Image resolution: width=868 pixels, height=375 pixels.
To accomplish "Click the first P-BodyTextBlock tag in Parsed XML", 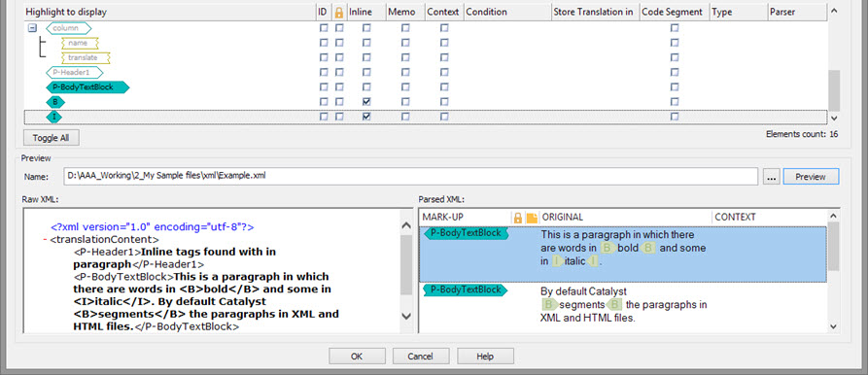I will point(466,233).
